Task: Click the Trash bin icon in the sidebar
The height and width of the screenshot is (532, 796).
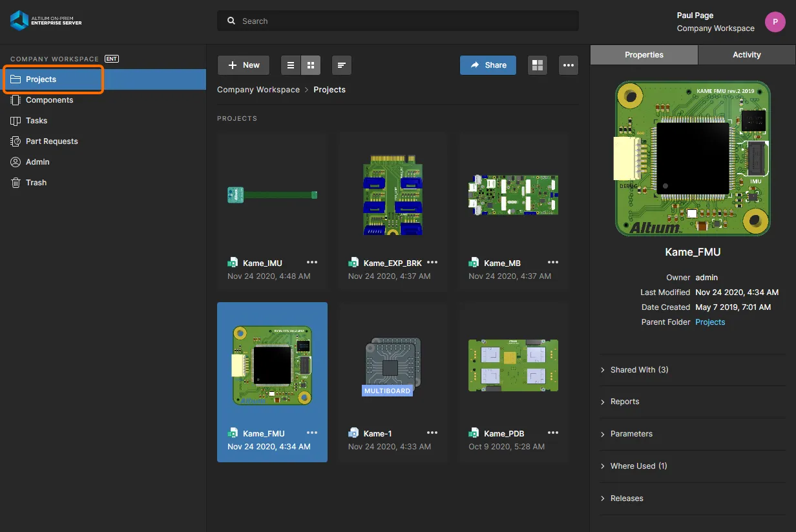Action: coord(16,183)
